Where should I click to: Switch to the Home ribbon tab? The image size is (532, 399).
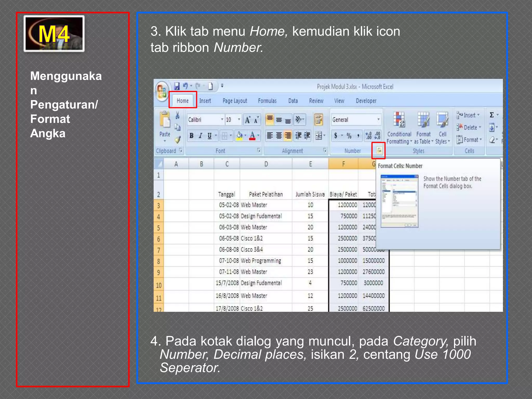[183, 101]
